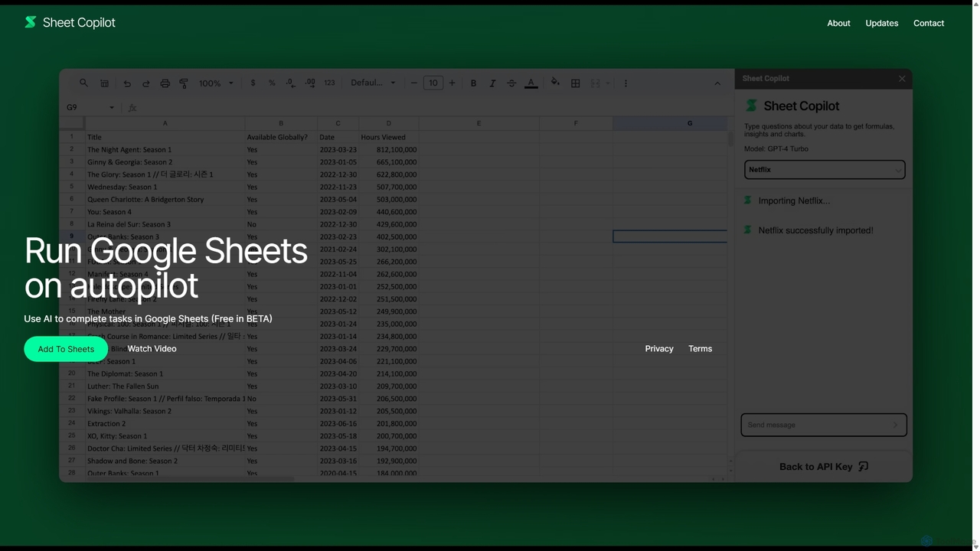The width and height of the screenshot is (980, 551).
Task: Click the Increase decimal places icon
Action: pyautogui.click(x=309, y=83)
